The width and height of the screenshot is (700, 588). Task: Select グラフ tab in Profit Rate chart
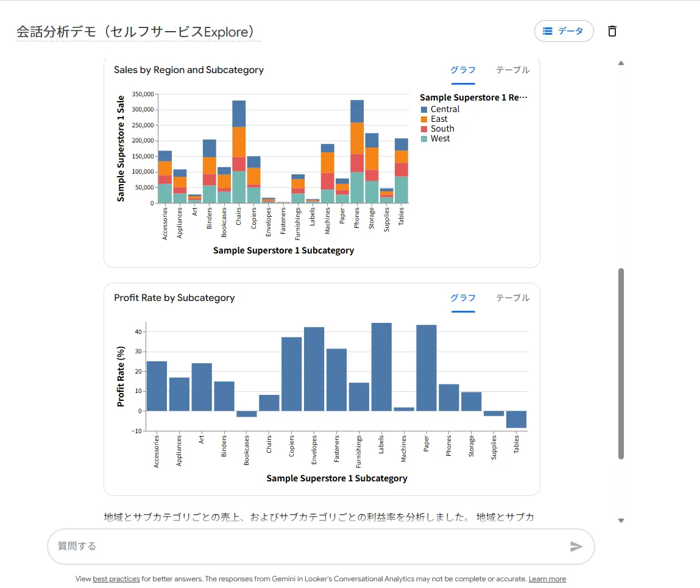463,298
